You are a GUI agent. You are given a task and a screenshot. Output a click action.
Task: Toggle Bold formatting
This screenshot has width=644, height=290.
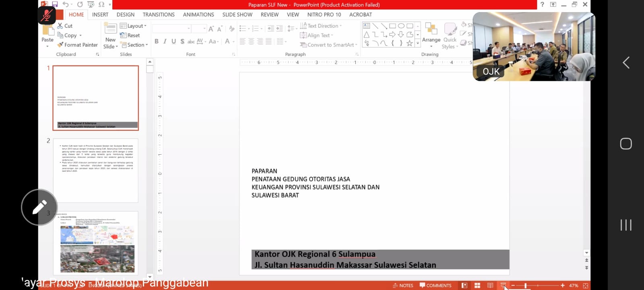tap(156, 41)
